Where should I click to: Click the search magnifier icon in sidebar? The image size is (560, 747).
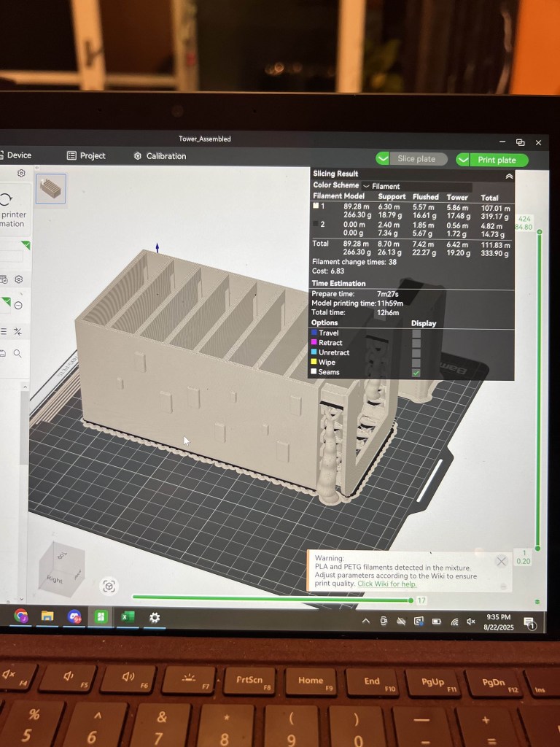click(x=17, y=354)
